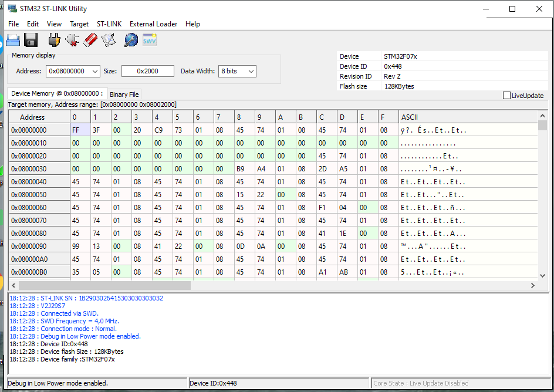Viewport: 554px width, 392px height.
Task: Open the Data Width dropdown
Action: [x=251, y=71]
